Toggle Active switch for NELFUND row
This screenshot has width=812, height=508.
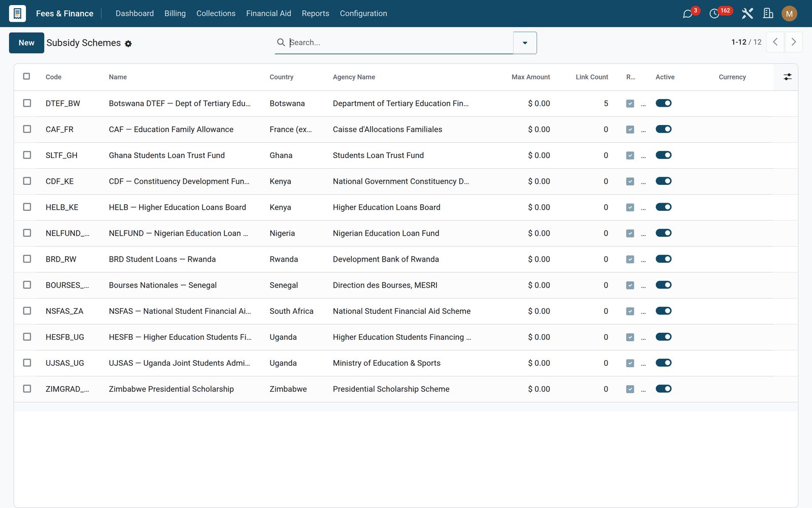pyautogui.click(x=663, y=233)
